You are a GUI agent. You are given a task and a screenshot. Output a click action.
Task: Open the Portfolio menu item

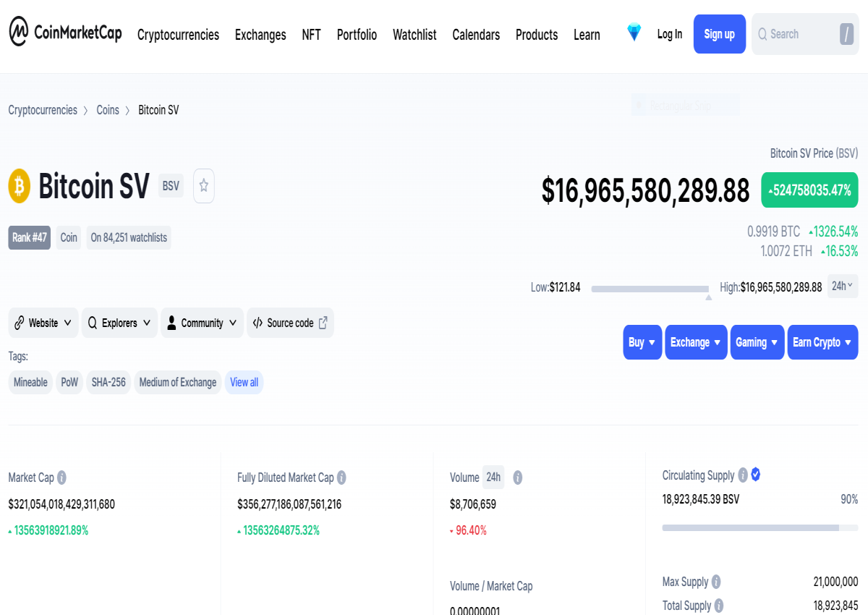click(x=357, y=35)
